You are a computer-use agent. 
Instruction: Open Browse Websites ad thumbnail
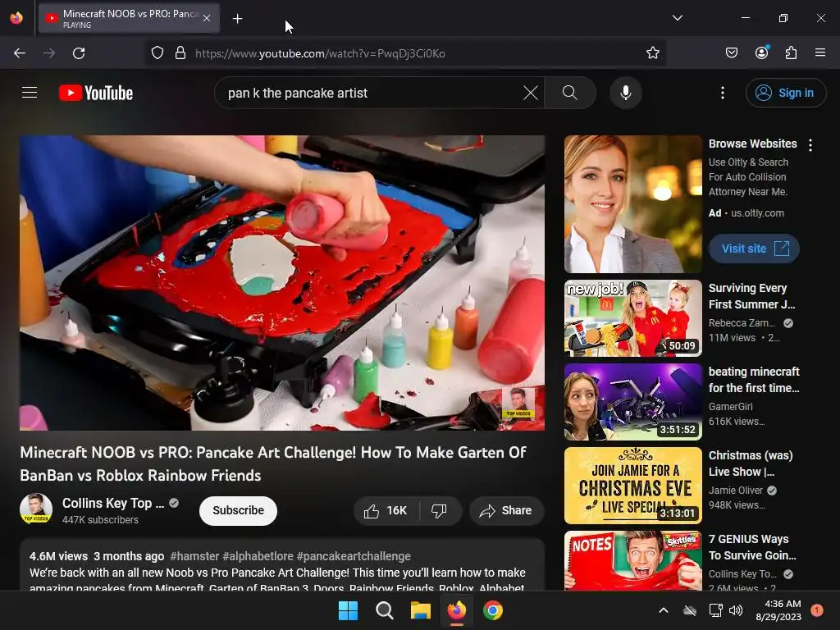(x=632, y=204)
